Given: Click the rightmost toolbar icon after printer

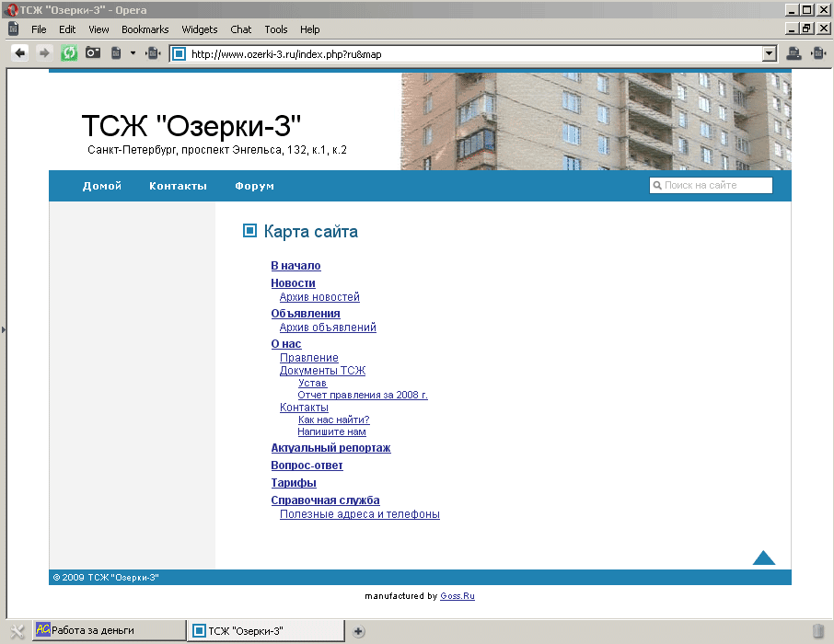Looking at the screenshot, I should pos(818,53).
